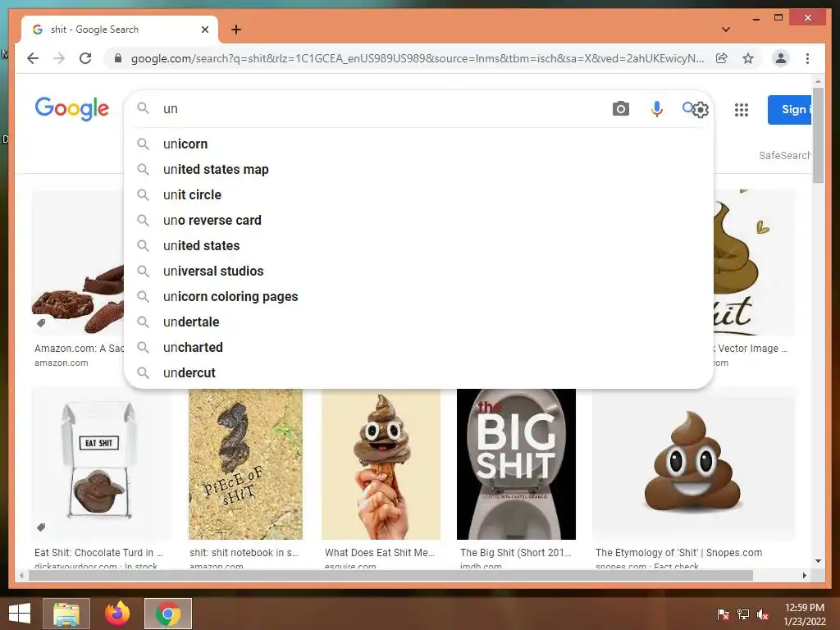Choose the 'uncharted' suggestion
840x630 pixels.
pyautogui.click(x=418, y=348)
